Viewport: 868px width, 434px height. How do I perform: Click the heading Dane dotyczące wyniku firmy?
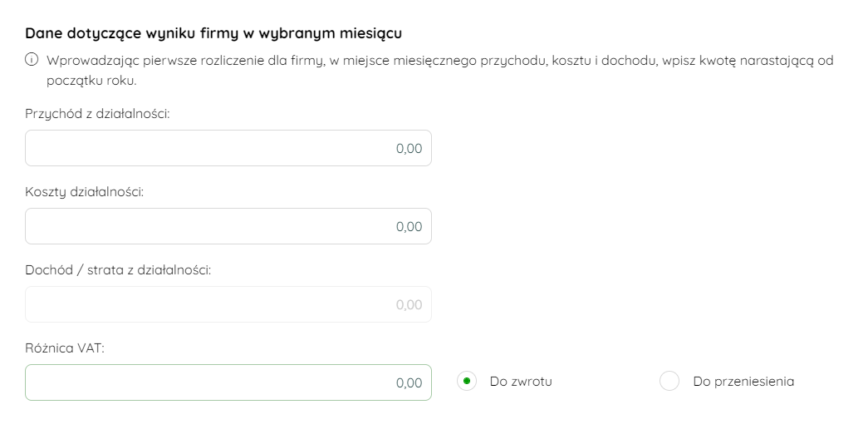213,33
